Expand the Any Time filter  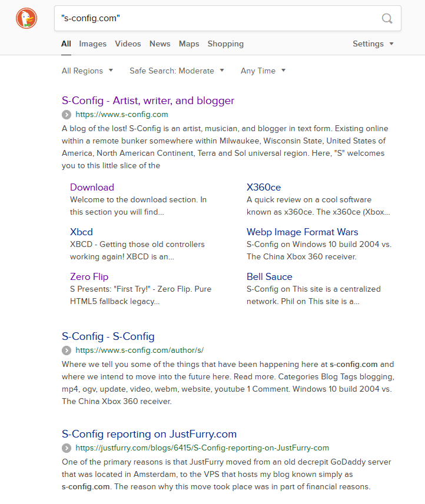coord(263,71)
